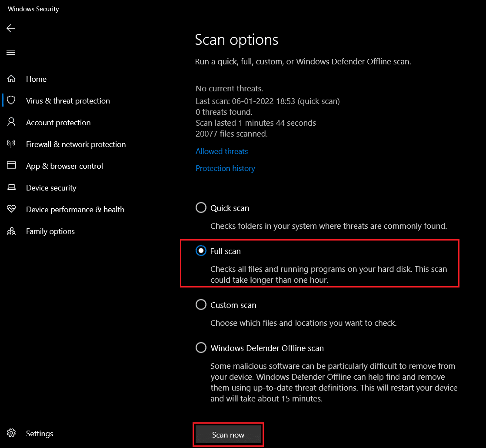Click the Device security laptop icon

click(11, 187)
